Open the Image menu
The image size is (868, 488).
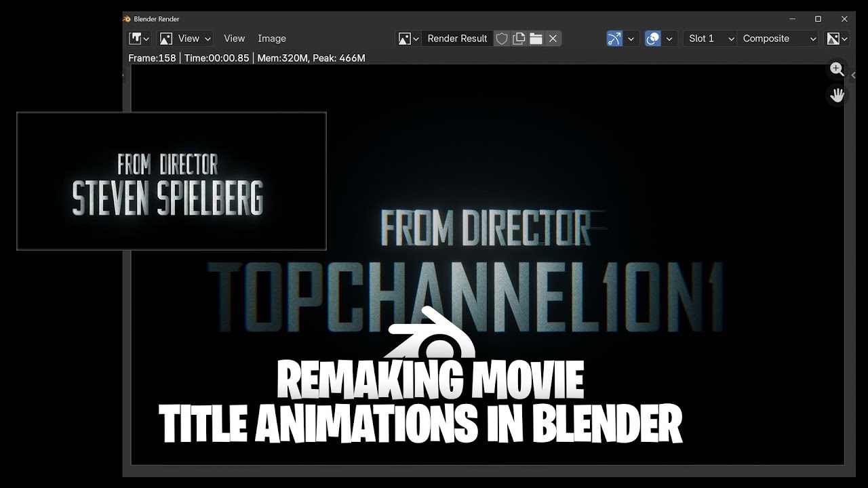pos(272,39)
